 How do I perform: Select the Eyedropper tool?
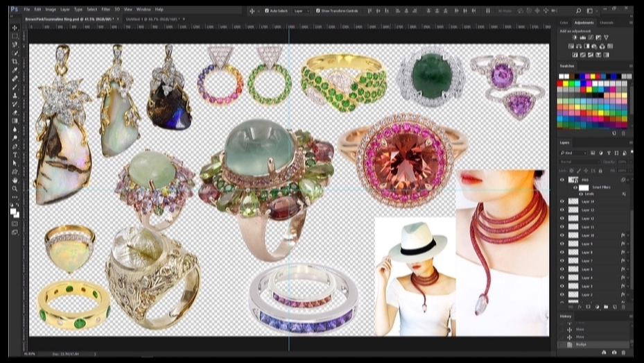tap(15, 70)
